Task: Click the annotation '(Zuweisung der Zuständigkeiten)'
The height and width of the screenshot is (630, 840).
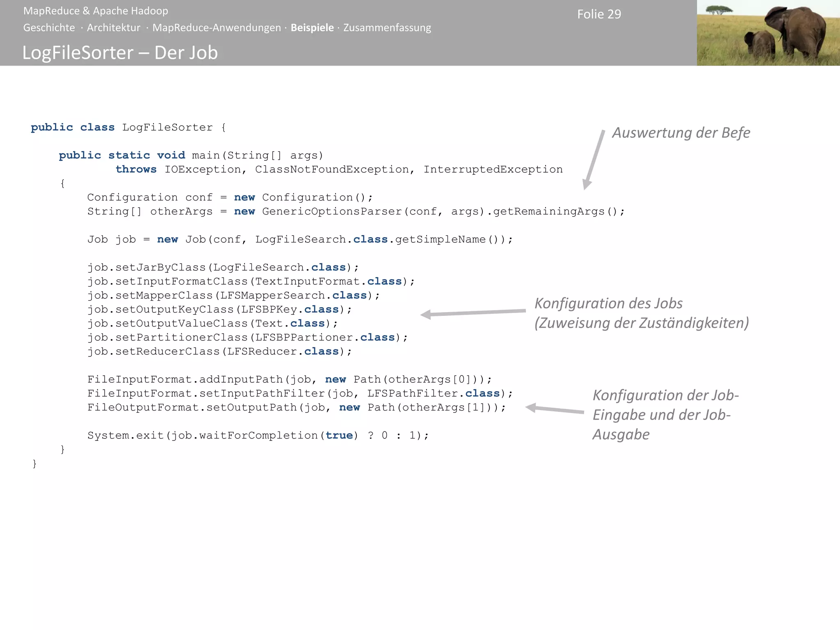Action: 641,323
